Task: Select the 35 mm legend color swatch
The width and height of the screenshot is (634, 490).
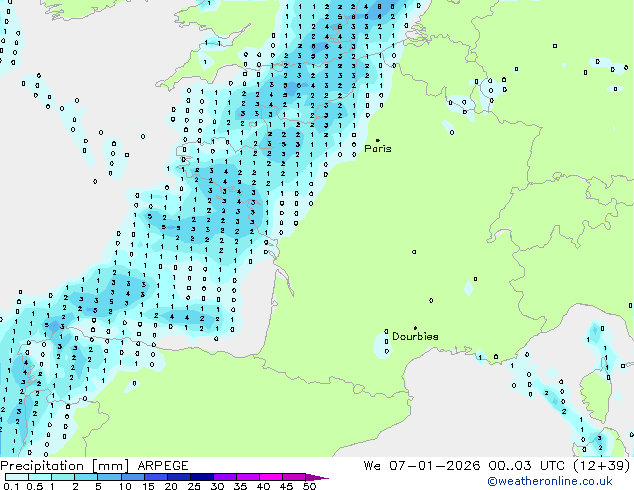Action: click(248, 477)
